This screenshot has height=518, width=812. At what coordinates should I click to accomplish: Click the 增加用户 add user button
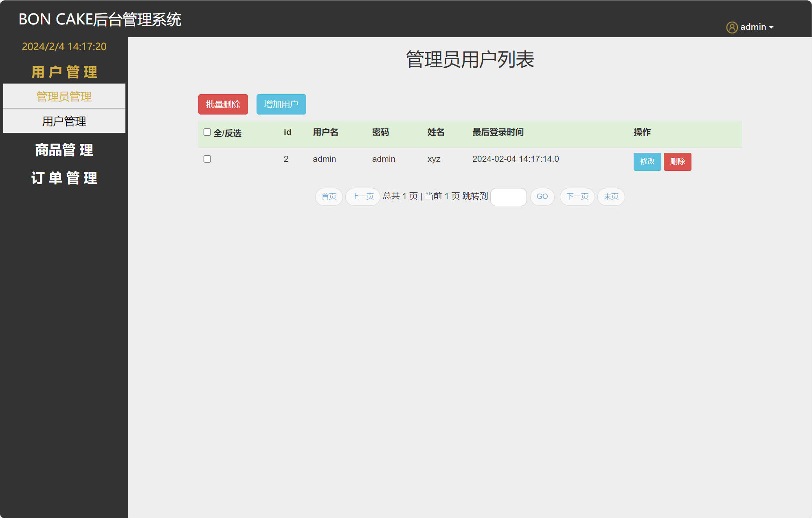click(x=281, y=104)
